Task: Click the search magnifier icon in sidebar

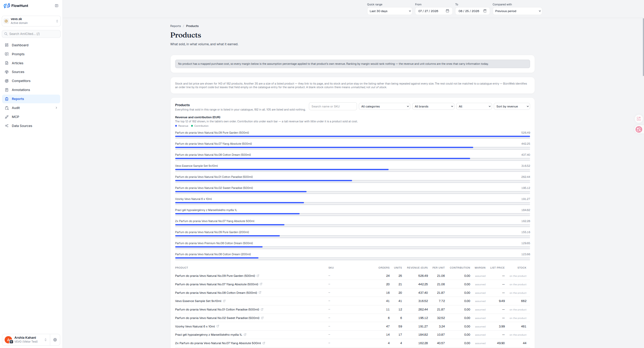Action: click(6, 34)
